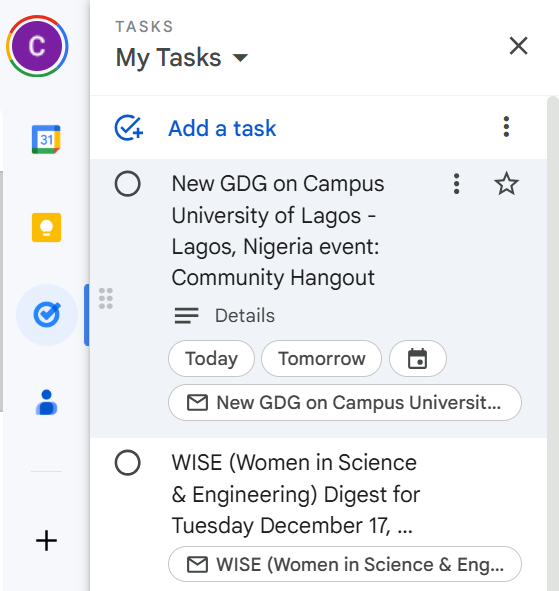Click the Details field to add notes
Screen dimensions: 559x591
click(x=245, y=315)
